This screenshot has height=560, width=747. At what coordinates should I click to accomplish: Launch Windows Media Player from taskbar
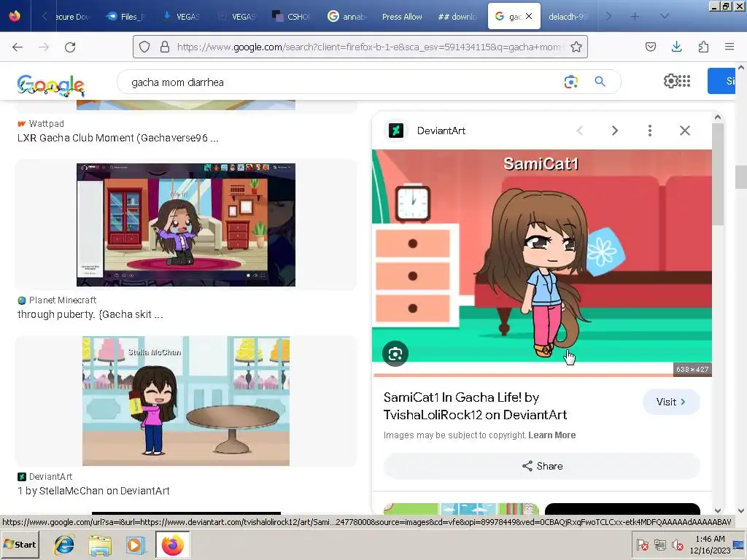tap(134, 545)
